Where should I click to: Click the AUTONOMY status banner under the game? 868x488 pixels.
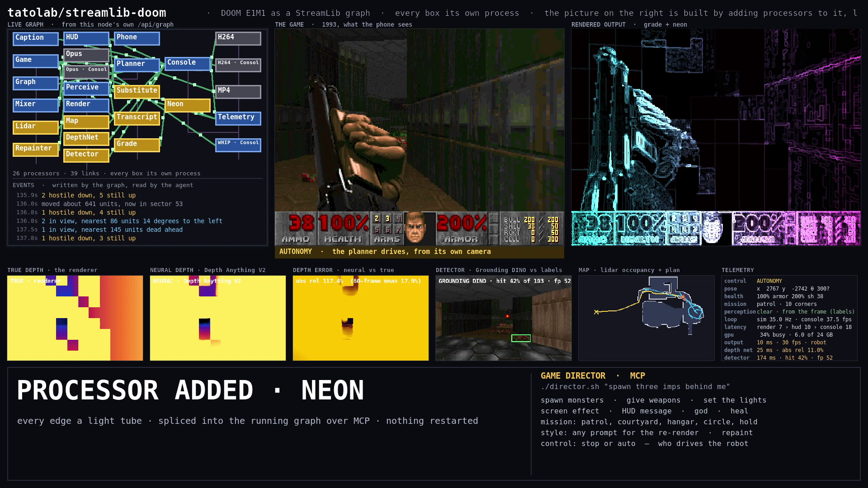point(419,252)
